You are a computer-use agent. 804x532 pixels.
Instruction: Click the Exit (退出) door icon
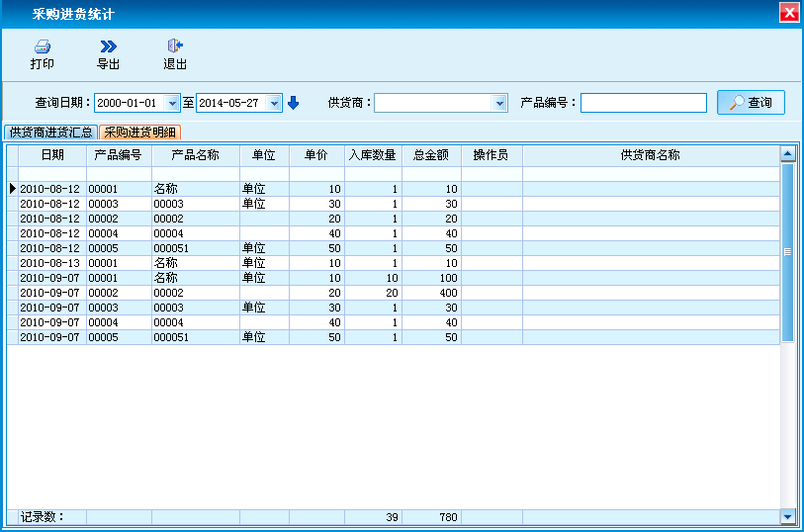pyautogui.click(x=175, y=46)
